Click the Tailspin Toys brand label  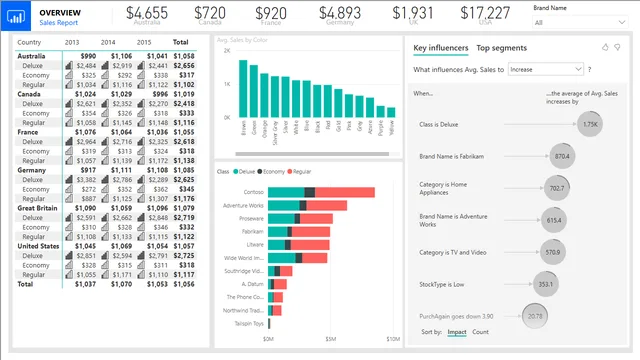[x=249, y=323]
